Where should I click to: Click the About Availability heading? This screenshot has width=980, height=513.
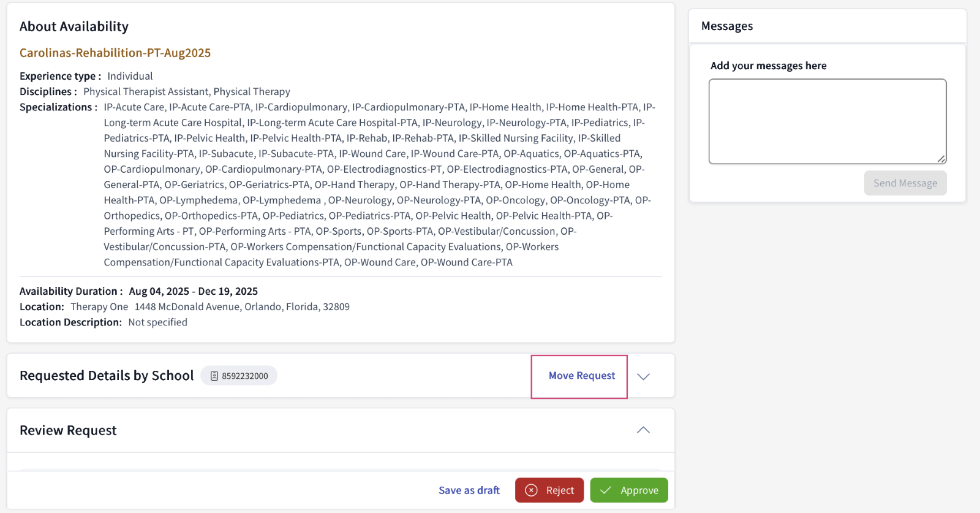click(x=74, y=26)
